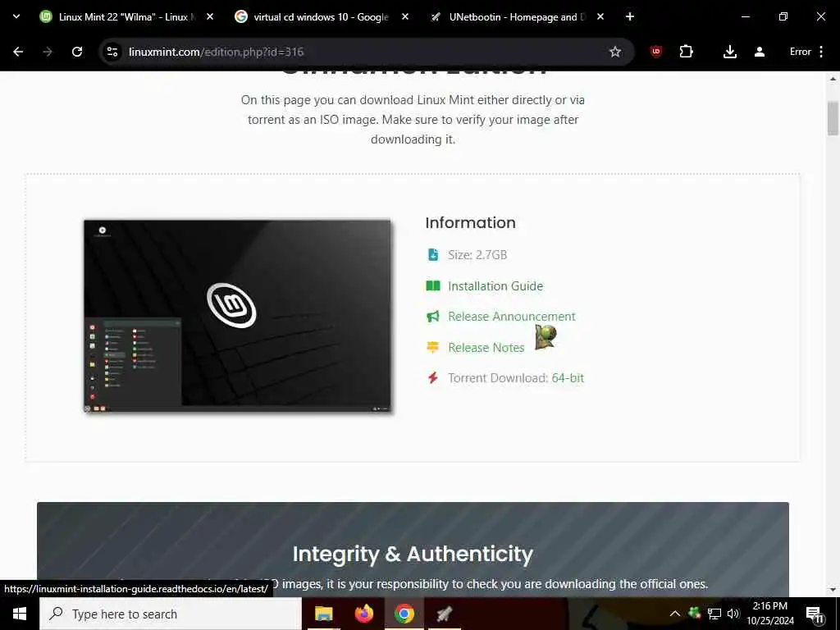Image resolution: width=840 pixels, height=630 pixels.
Task: Click the blue file size icon
Action: (x=433, y=254)
